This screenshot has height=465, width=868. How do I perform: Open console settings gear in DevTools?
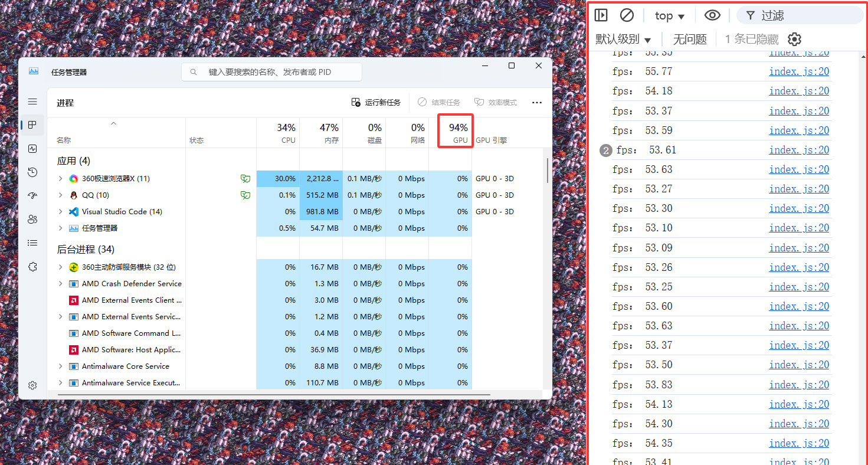pos(795,40)
